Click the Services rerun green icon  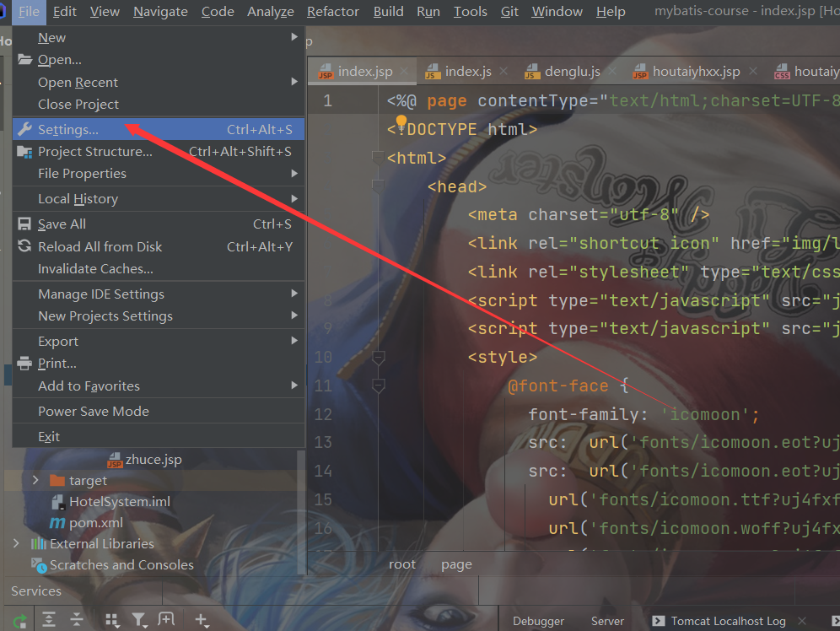20,621
